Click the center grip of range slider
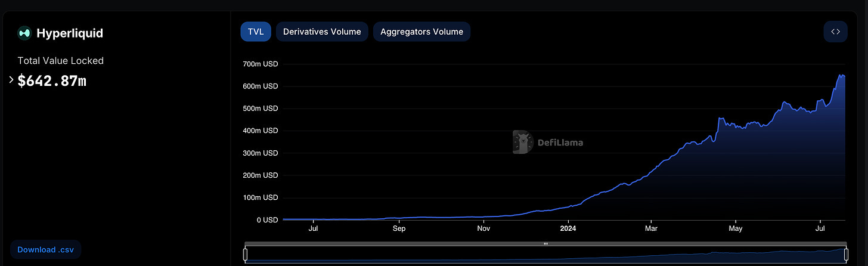This screenshot has width=868, height=266. pos(545,244)
